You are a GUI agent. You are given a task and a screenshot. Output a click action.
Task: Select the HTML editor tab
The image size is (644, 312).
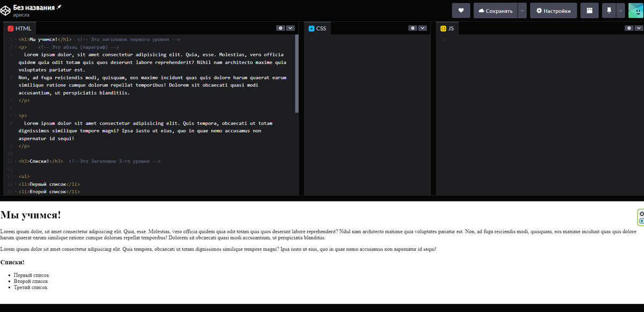(x=20, y=28)
